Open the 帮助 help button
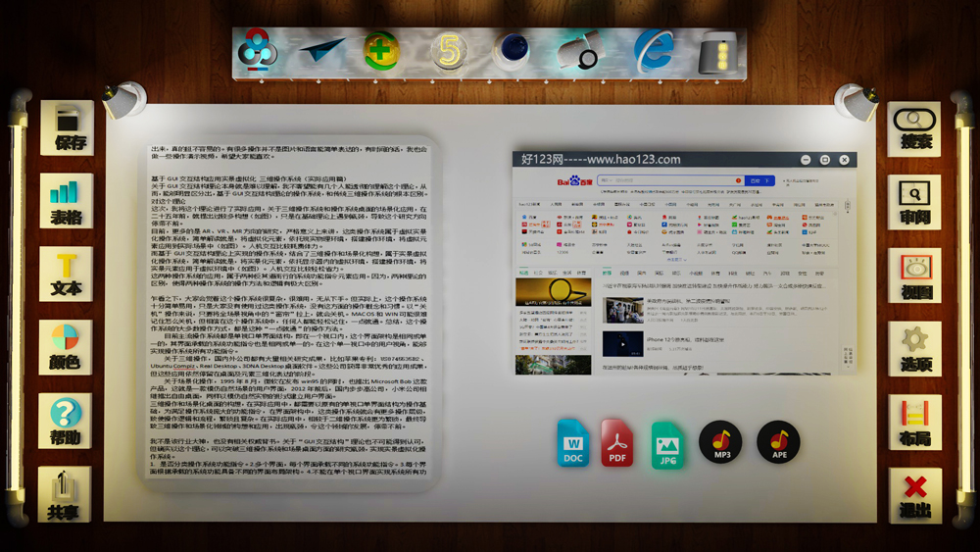The image size is (980, 552). pos(65,420)
